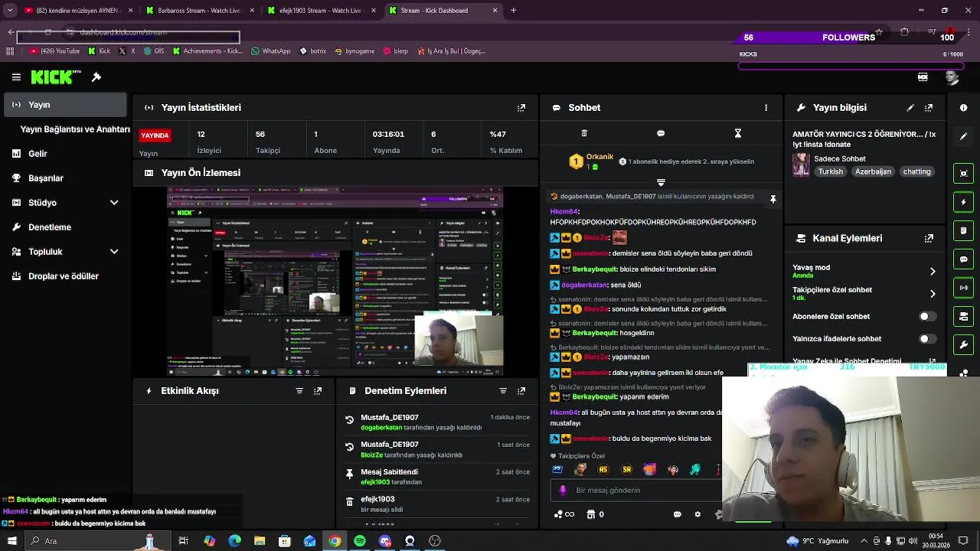Go to Gelir in sidebar
The height and width of the screenshot is (551, 980).
(x=38, y=154)
